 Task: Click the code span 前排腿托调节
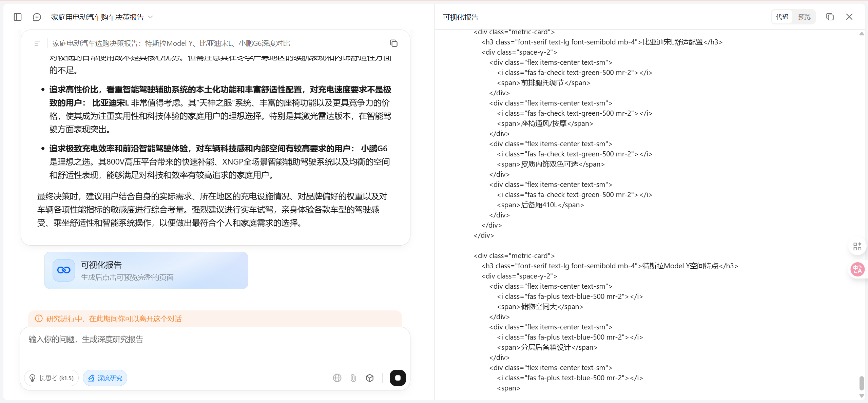[x=544, y=83]
